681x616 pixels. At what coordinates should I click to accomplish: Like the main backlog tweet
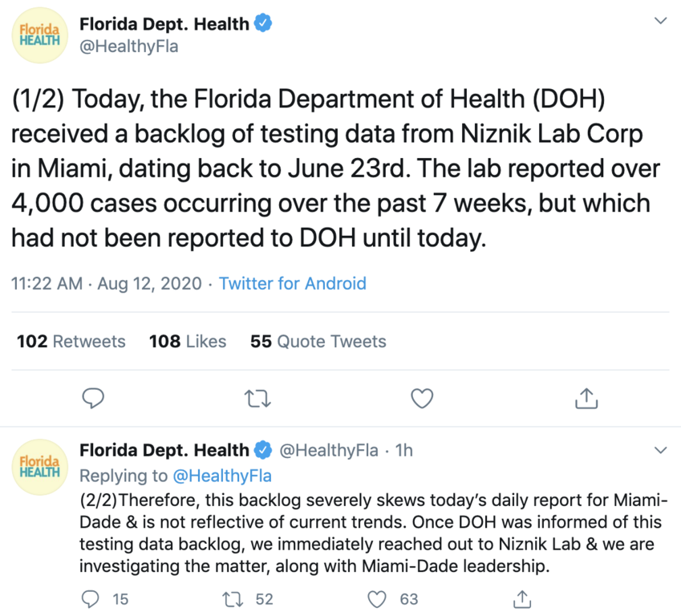pos(421,398)
